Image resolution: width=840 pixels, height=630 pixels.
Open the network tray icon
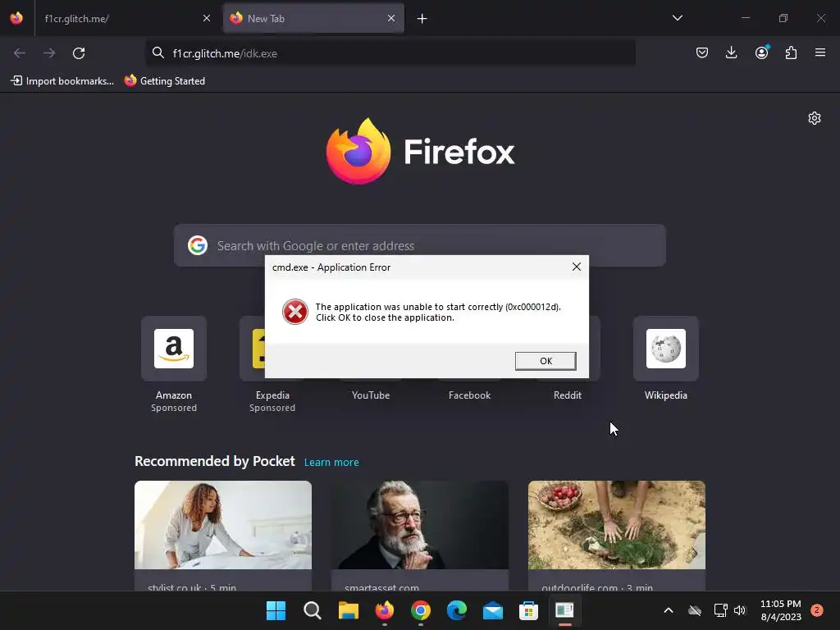click(x=720, y=610)
